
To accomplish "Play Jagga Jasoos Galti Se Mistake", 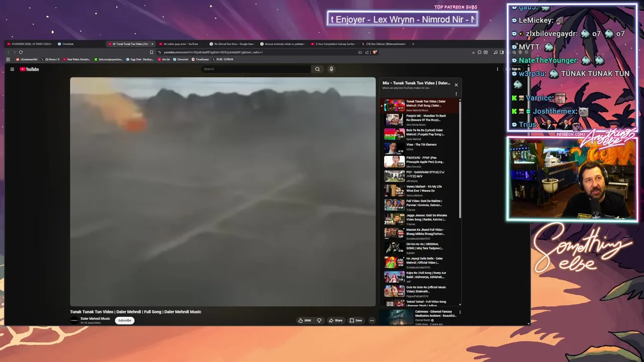I will pyautogui.click(x=421, y=219).
